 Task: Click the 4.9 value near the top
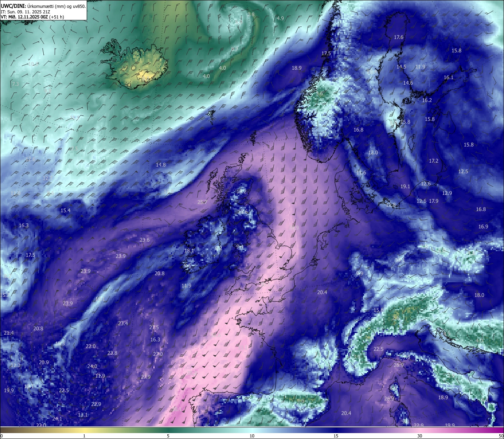[x=280, y=19]
